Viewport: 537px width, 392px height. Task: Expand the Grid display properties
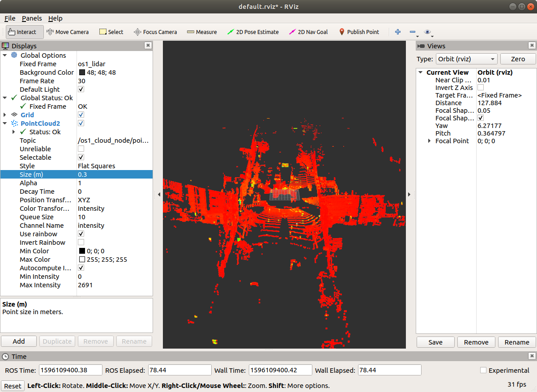click(x=5, y=115)
